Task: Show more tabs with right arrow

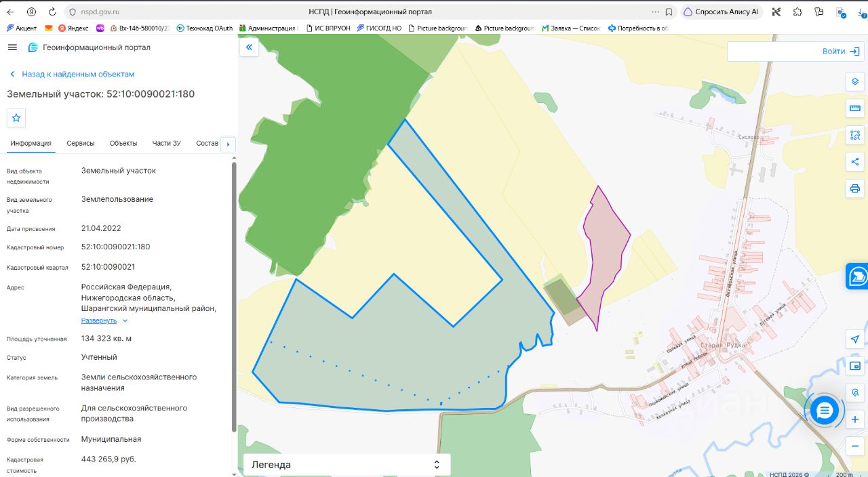Action: [229, 144]
